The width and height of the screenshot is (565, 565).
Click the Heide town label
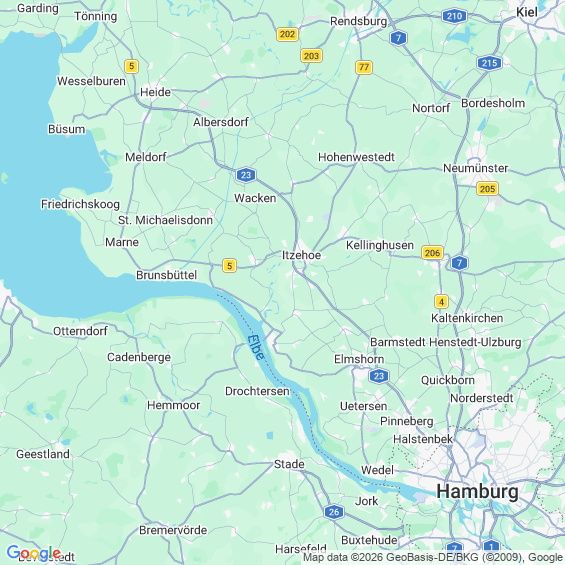pos(155,92)
